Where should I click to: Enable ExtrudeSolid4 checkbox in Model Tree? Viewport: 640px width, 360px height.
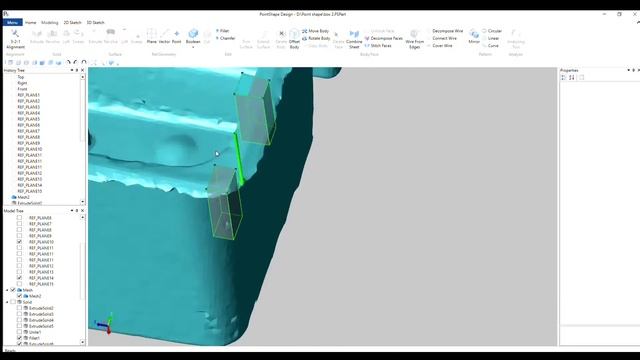[19, 320]
